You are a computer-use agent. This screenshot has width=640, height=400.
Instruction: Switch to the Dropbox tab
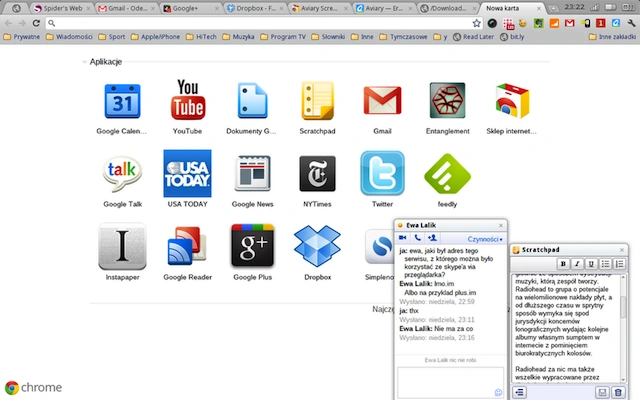pos(255,8)
